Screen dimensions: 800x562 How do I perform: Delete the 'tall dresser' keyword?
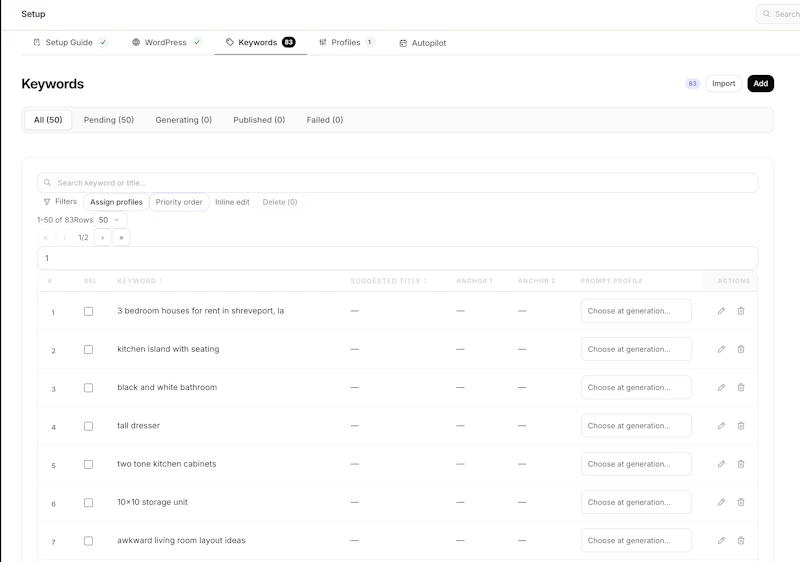(x=741, y=425)
